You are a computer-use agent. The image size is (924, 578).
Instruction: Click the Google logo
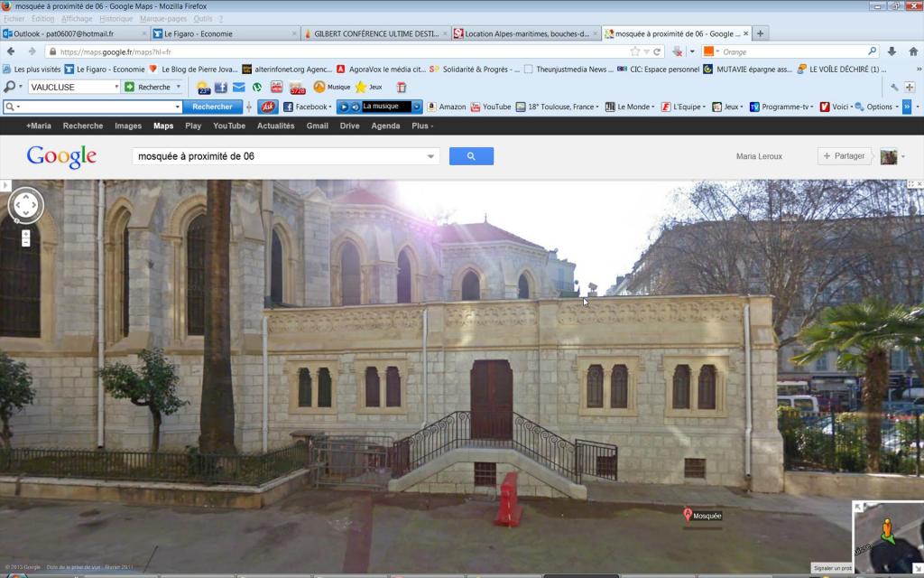[x=61, y=157]
